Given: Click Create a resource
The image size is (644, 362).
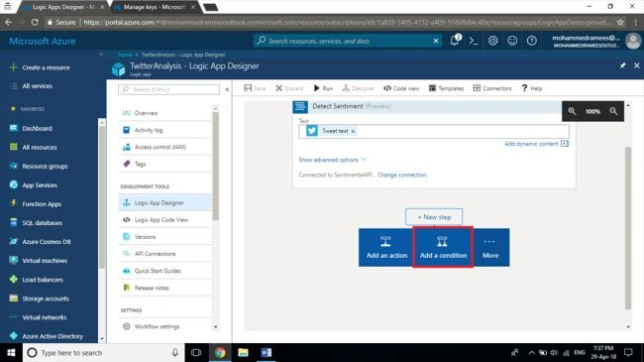Looking at the screenshot, I should (x=40, y=67).
